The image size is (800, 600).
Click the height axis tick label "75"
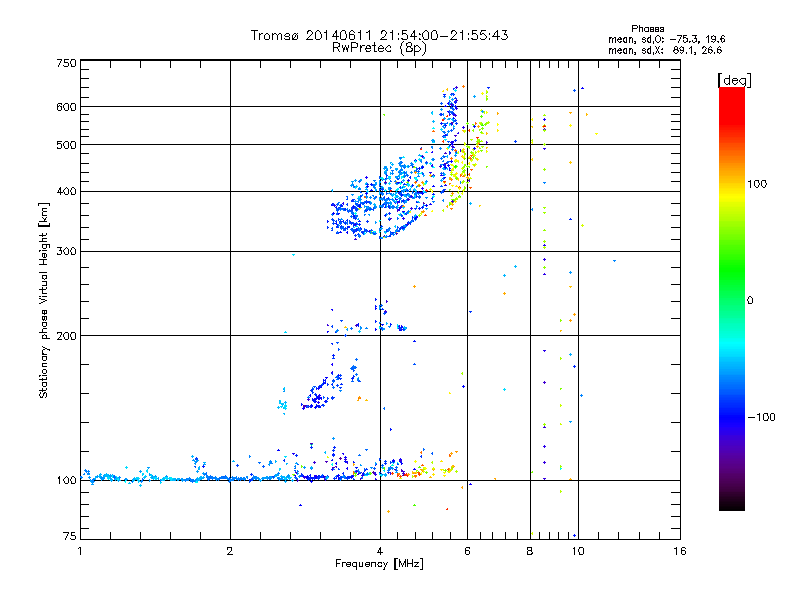tap(70, 536)
